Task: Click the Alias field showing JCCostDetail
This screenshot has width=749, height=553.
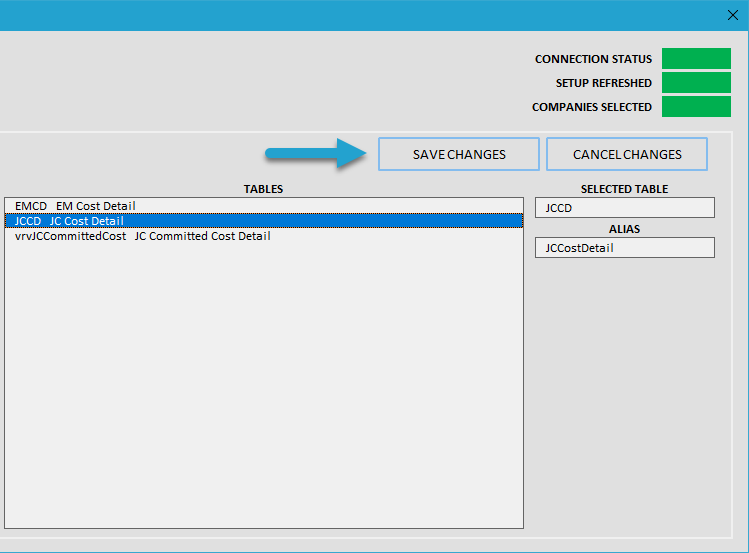Action: point(625,248)
